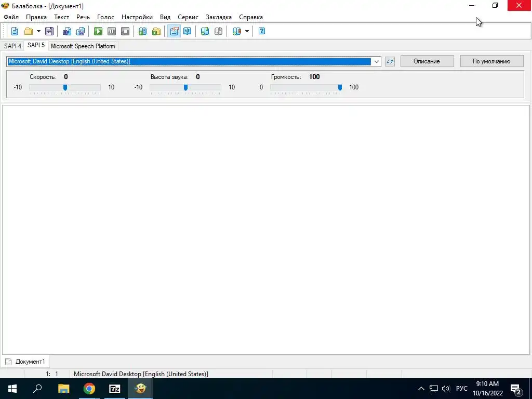The height and width of the screenshot is (399, 532).
Task: Click the РУС language indicator
Action: 462,389
